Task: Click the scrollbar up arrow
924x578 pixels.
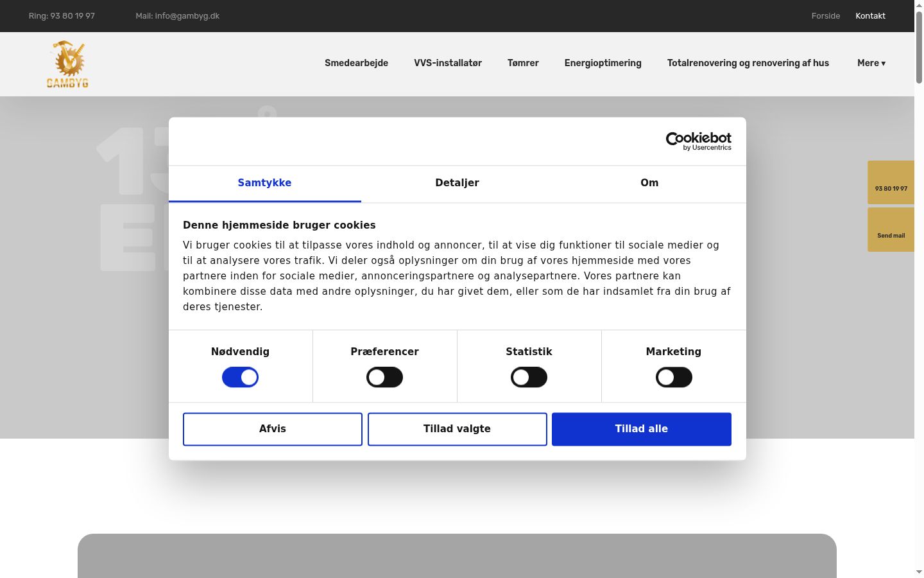Action: (x=919, y=5)
